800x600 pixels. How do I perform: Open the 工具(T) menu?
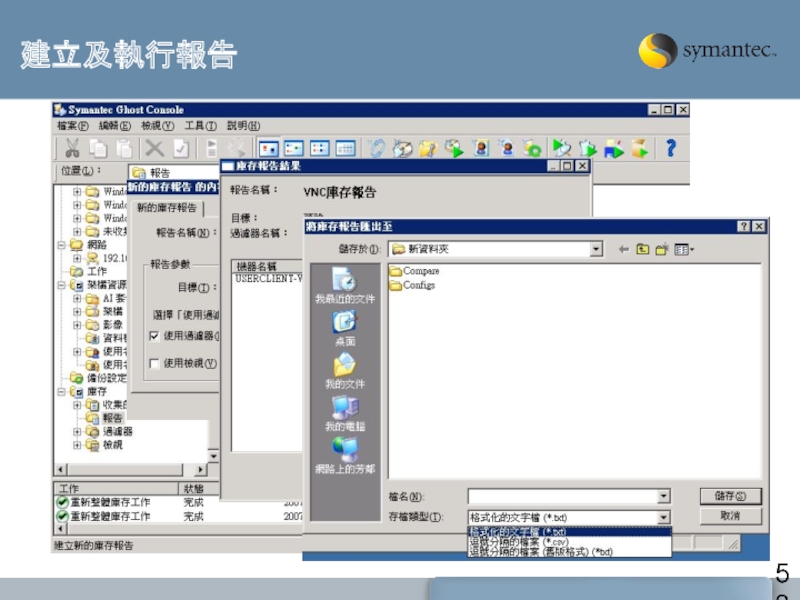point(200,126)
